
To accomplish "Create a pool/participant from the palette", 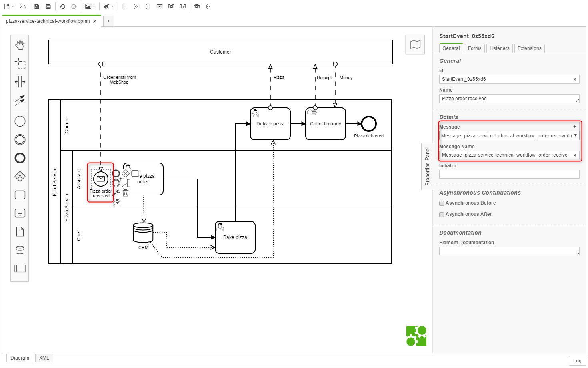I will point(20,269).
